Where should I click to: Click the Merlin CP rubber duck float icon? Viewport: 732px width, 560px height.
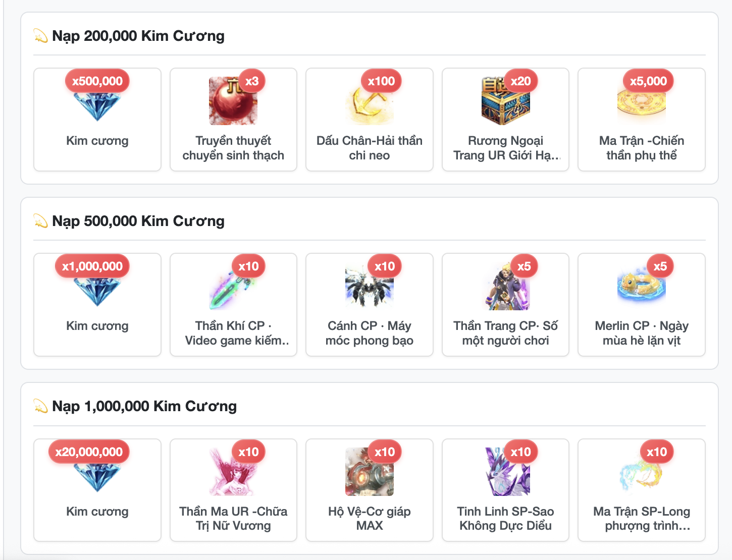coord(642,286)
